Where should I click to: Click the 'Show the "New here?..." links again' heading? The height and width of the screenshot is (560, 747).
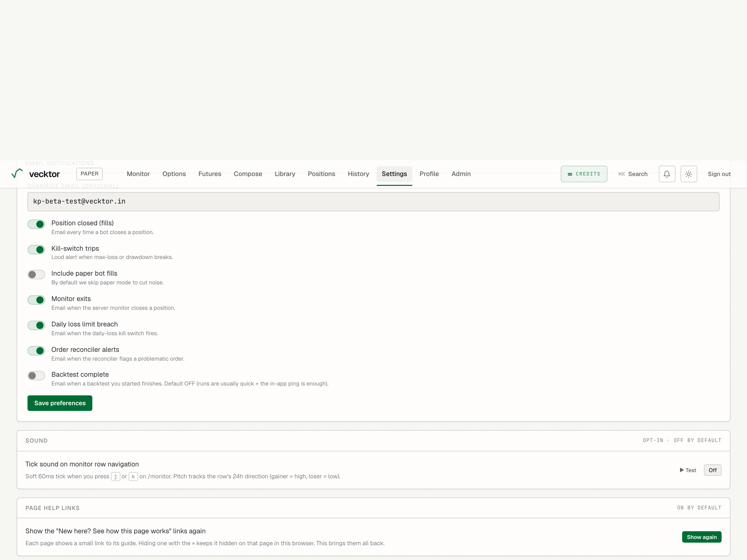coord(115,531)
